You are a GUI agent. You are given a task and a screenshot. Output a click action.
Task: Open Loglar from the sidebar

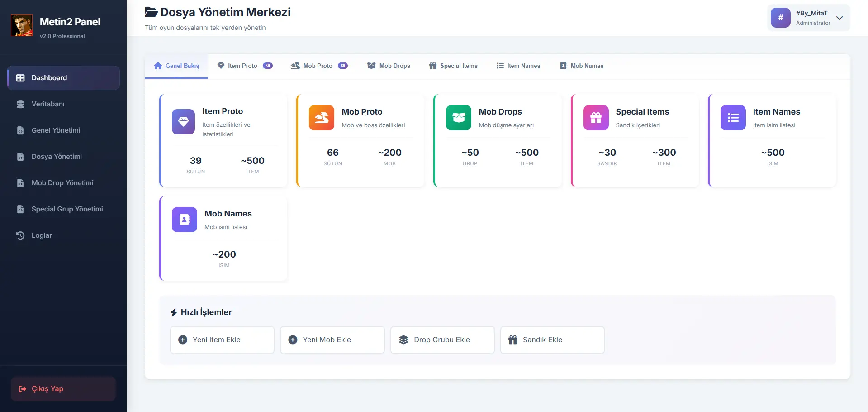click(x=42, y=235)
